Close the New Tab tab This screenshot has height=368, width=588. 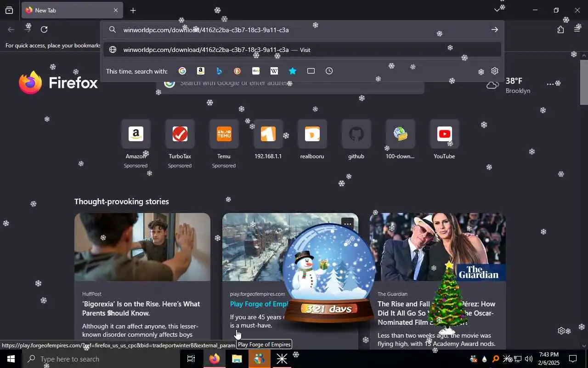click(x=116, y=10)
